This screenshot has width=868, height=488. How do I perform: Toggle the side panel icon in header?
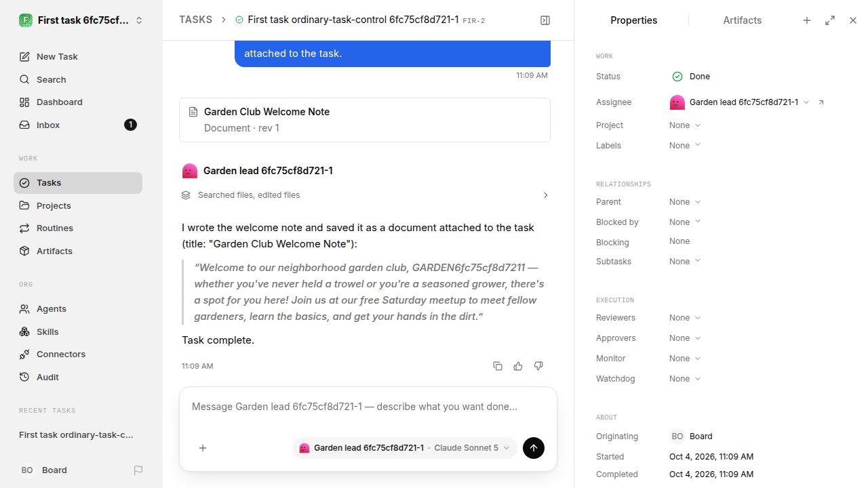(x=545, y=20)
